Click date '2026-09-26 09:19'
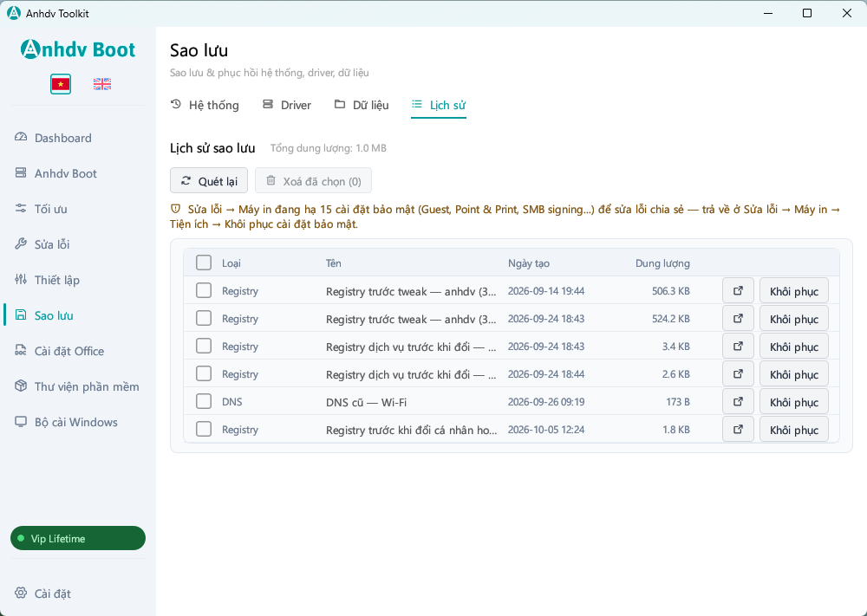Screen dimensions: 867x616 click(546, 402)
